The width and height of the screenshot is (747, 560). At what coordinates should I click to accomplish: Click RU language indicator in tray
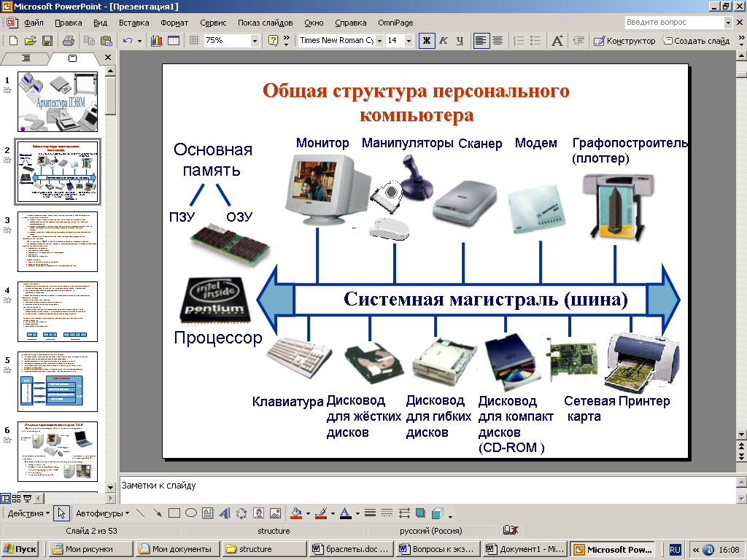click(x=675, y=549)
